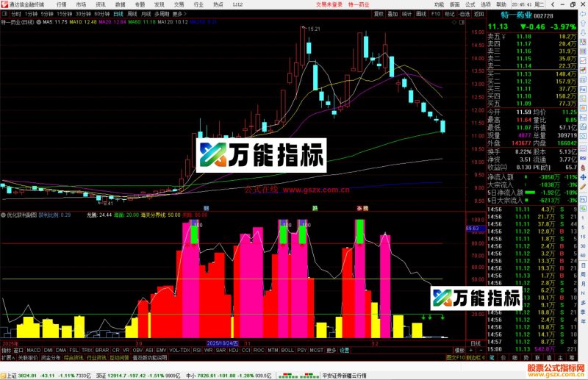This screenshot has width=588, height=380.
Task: Switch to 15分钟 period
Action: tap(64, 14)
